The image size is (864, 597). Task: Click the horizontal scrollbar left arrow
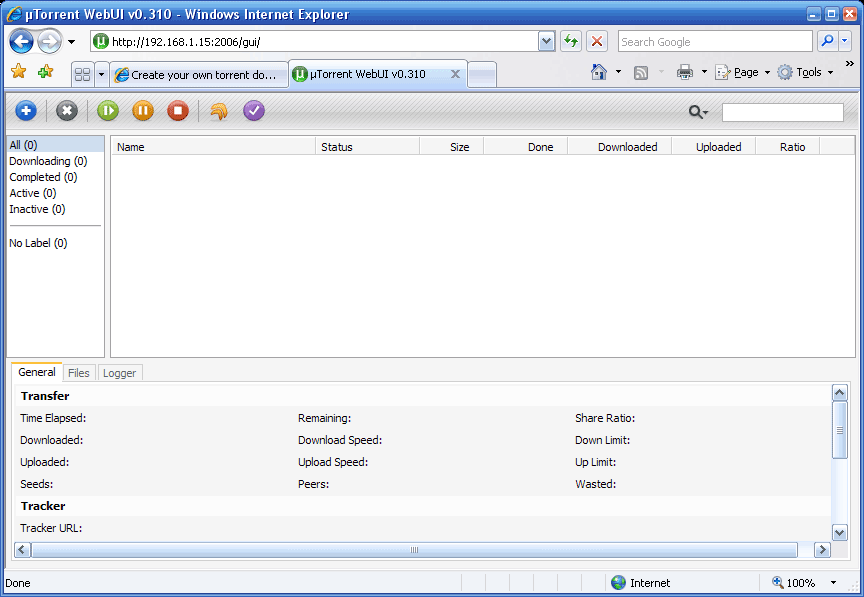[23, 550]
